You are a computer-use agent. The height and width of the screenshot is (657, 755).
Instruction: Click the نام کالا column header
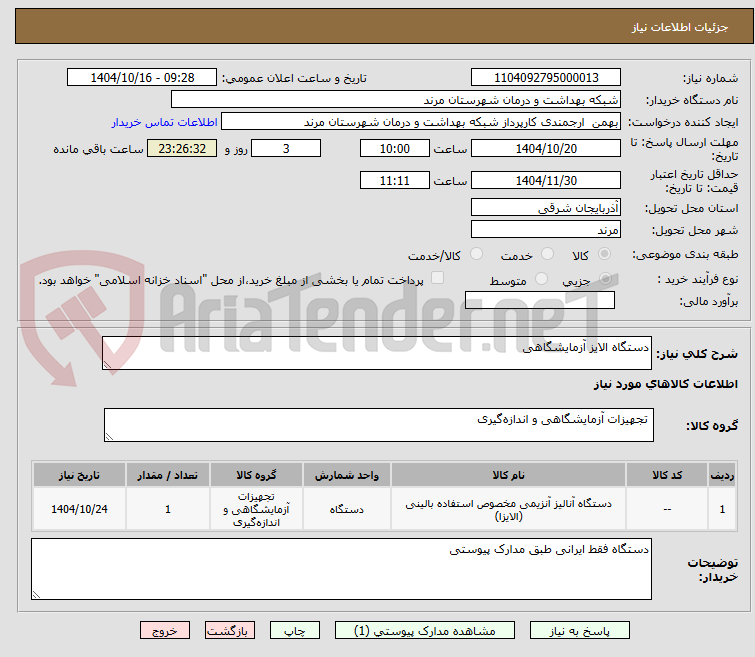[x=508, y=475]
